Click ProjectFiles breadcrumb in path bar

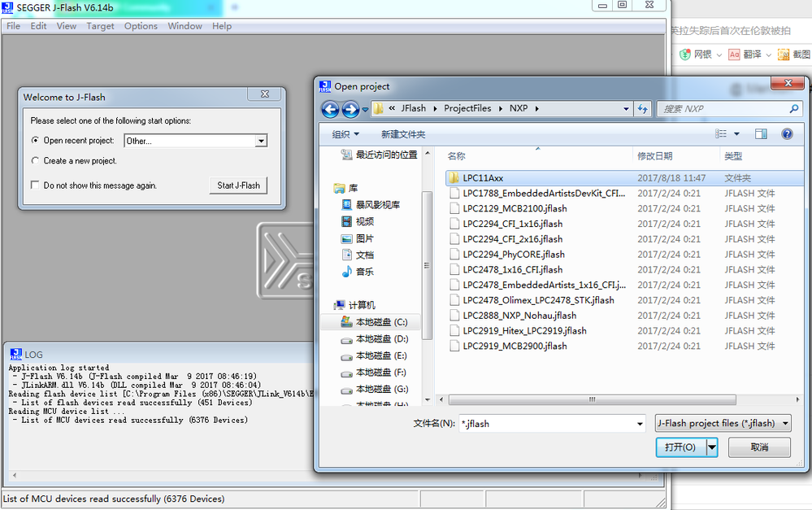[467, 108]
